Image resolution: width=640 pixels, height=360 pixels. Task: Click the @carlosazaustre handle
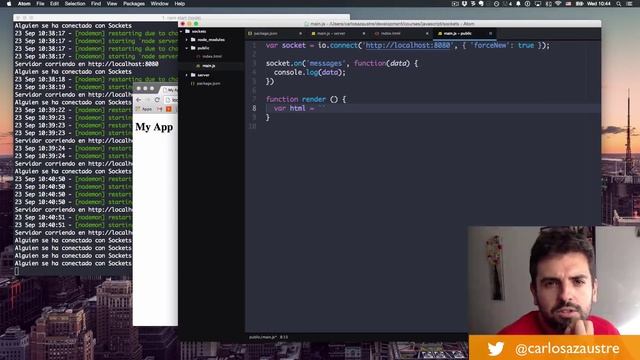point(567,349)
